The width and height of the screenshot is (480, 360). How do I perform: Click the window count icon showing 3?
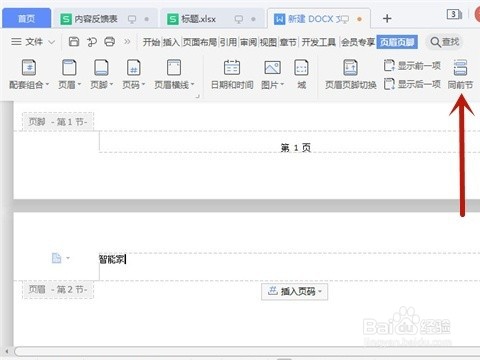click(x=454, y=14)
